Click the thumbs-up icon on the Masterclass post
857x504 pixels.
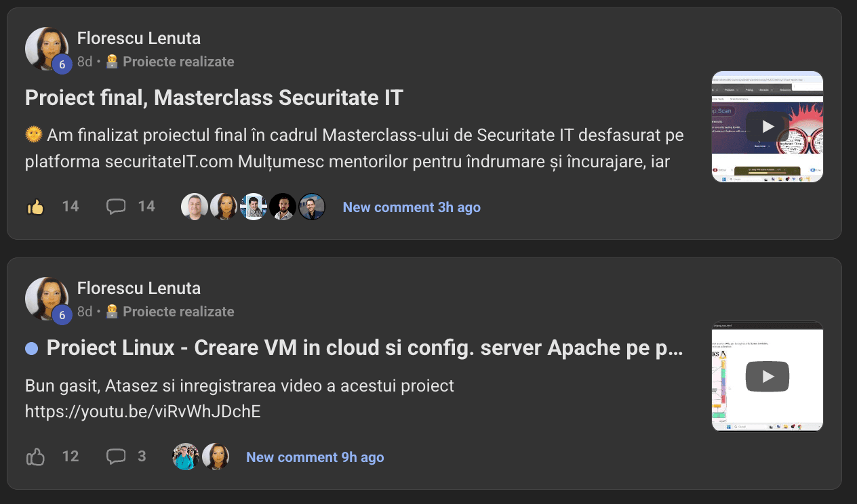35,207
